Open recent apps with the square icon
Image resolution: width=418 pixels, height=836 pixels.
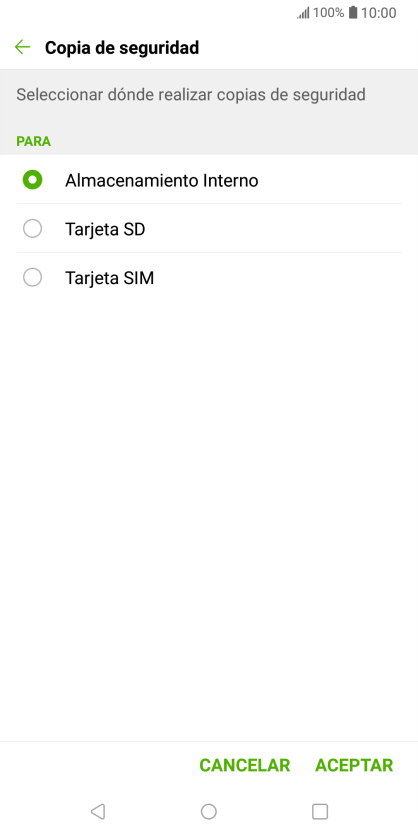coord(320,811)
